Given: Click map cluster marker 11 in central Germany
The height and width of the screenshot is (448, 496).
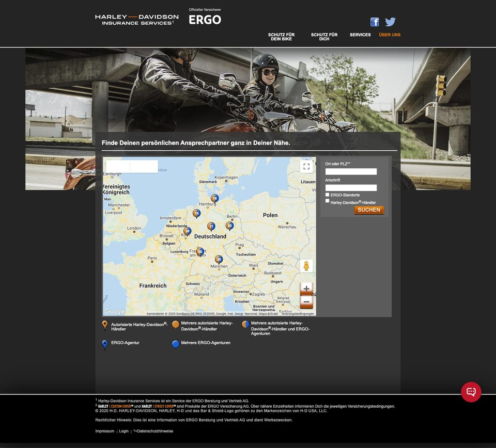Looking at the screenshot, I should pos(211,227).
